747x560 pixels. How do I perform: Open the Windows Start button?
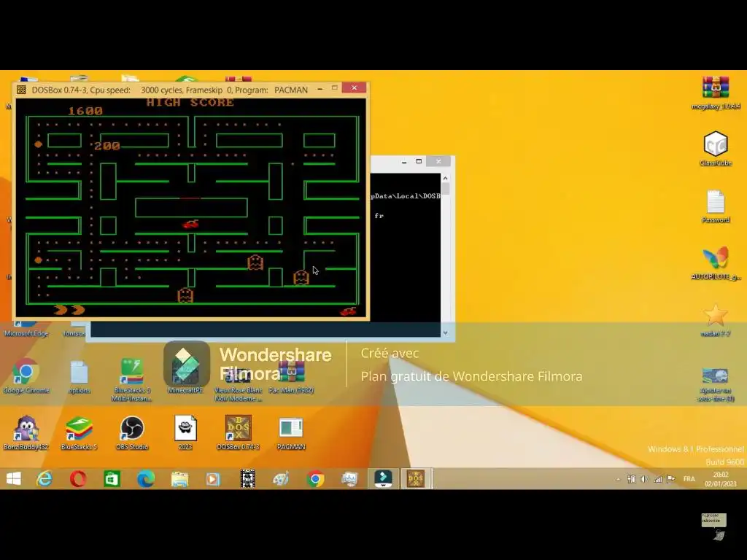[13, 478]
